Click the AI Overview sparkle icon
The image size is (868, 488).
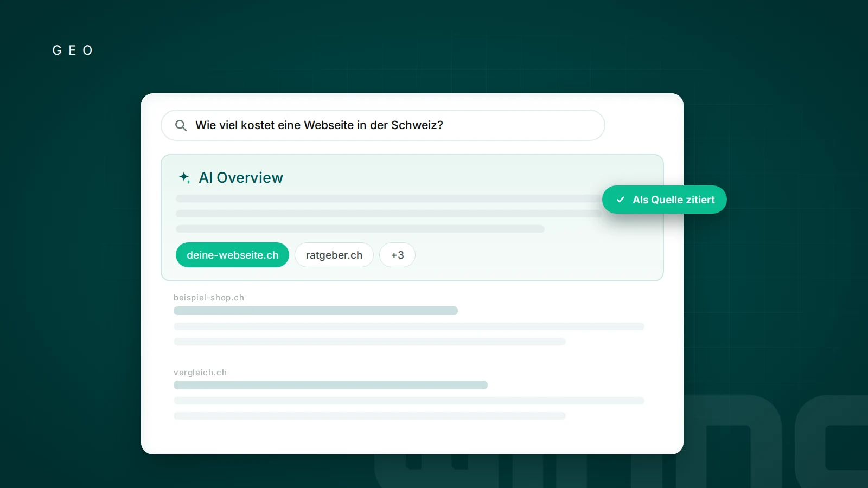coord(184,177)
